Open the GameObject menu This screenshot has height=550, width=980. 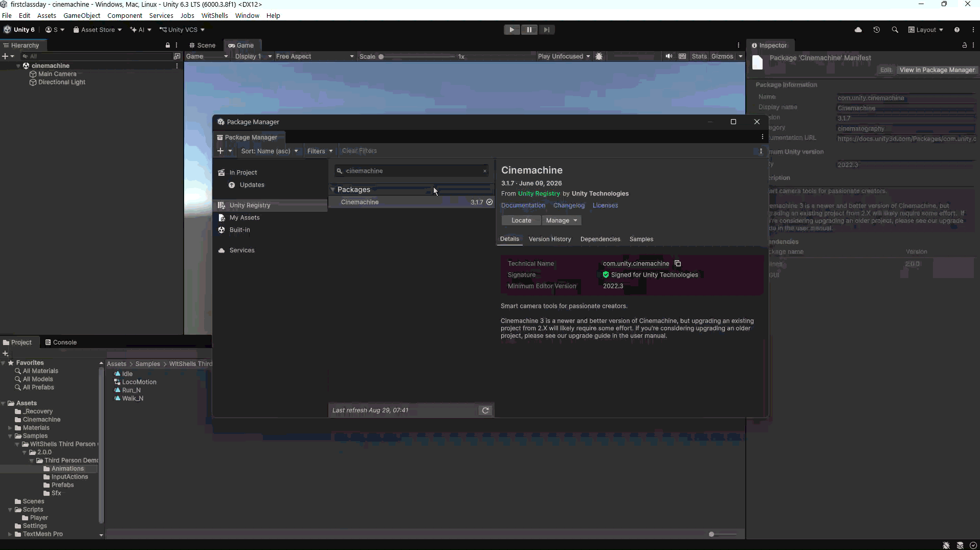click(82, 15)
